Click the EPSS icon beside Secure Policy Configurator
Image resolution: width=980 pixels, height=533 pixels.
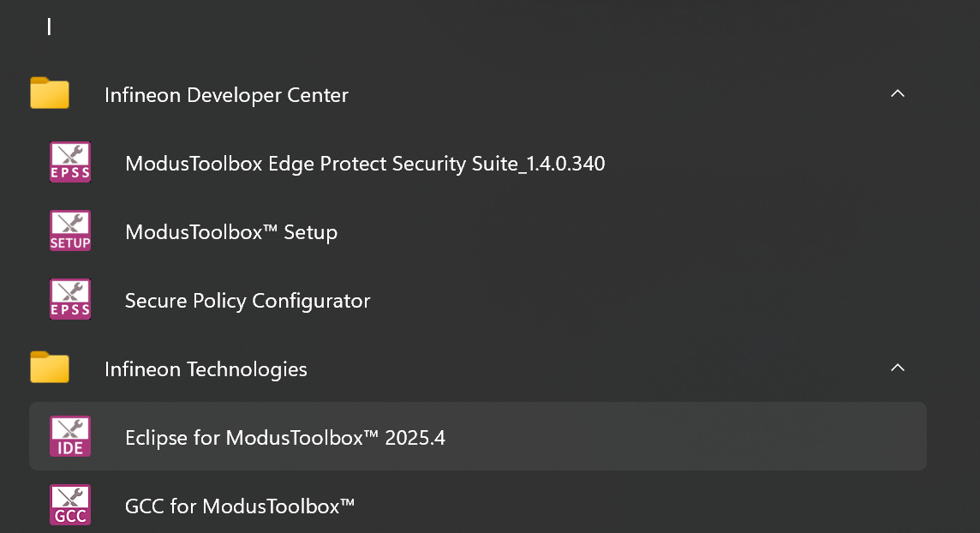(70, 300)
